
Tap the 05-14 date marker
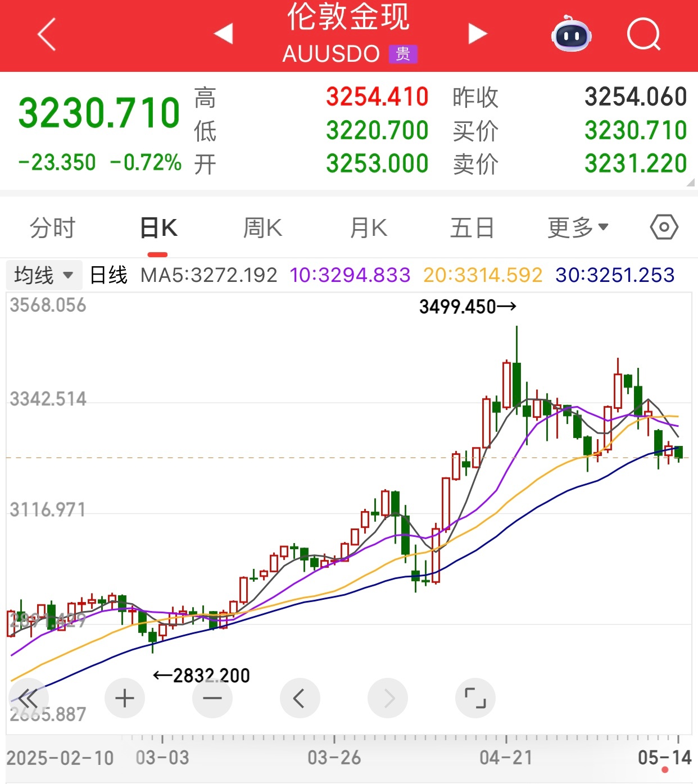(x=665, y=758)
